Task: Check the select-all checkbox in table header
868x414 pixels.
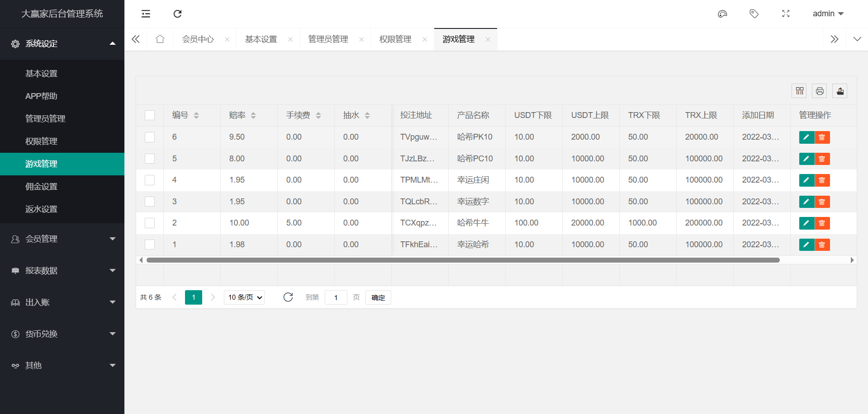Action: 150,115
